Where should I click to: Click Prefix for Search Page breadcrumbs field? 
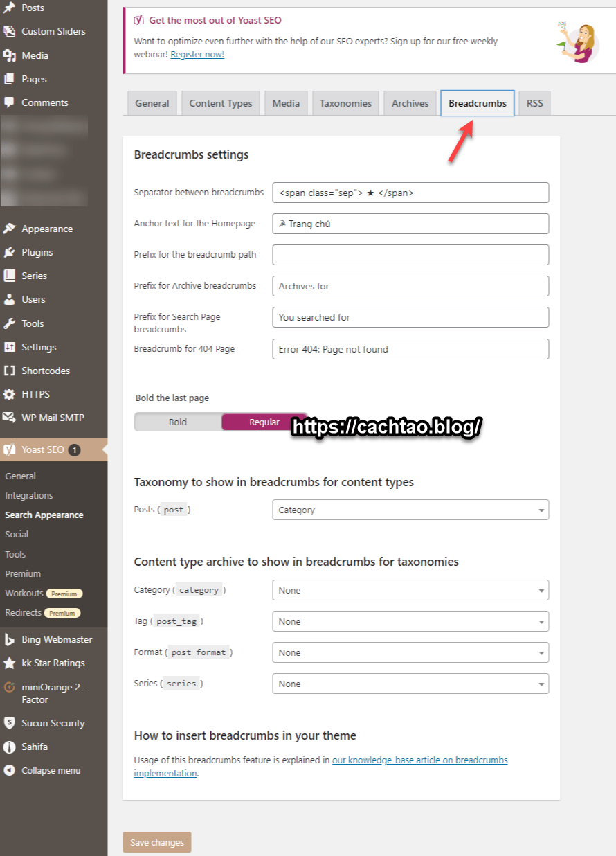410,317
